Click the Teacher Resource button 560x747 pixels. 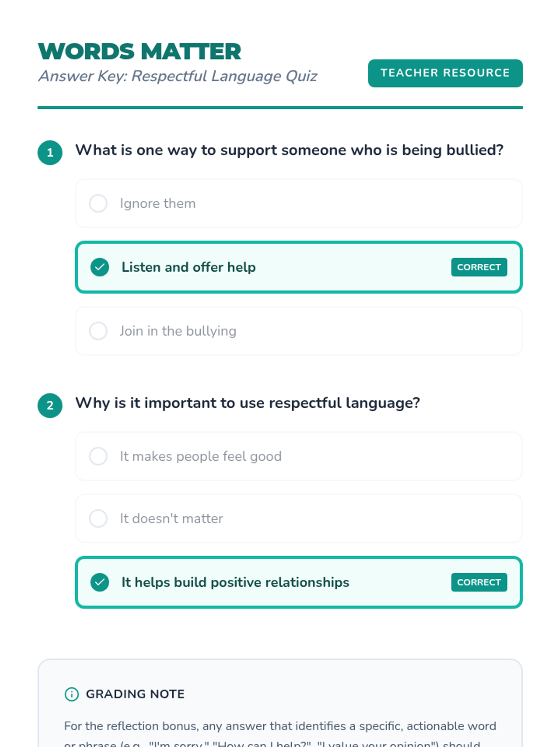click(x=445, y=73)
